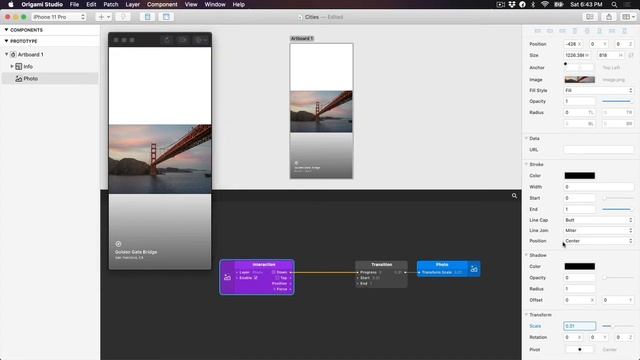
Task: Click the add layer plus button
Action: 104,17
